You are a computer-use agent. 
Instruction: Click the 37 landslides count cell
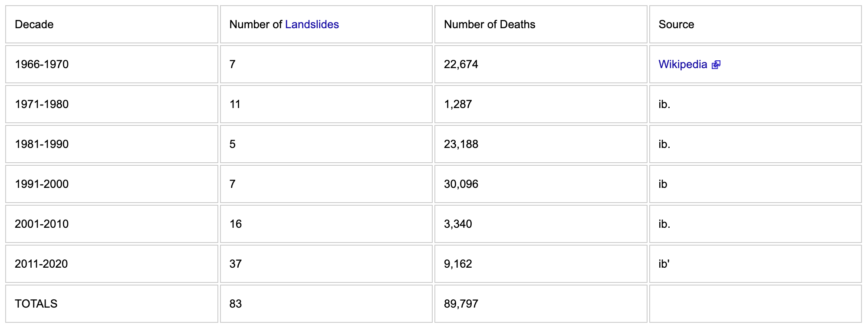[x=326, y=264]
